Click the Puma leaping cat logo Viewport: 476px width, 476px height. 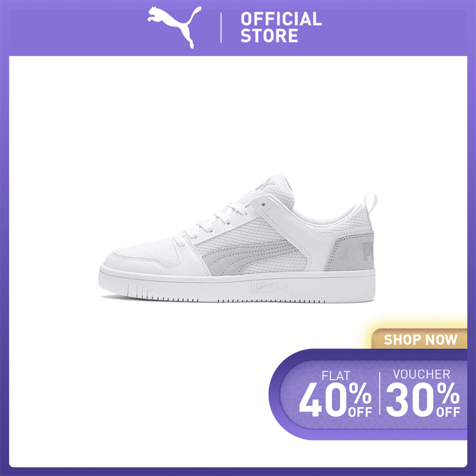[175, 27]
